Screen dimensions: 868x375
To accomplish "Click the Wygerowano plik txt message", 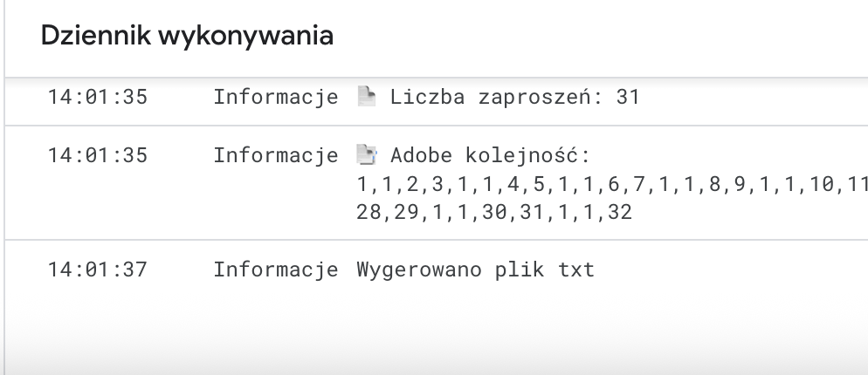I will [476, 269].
